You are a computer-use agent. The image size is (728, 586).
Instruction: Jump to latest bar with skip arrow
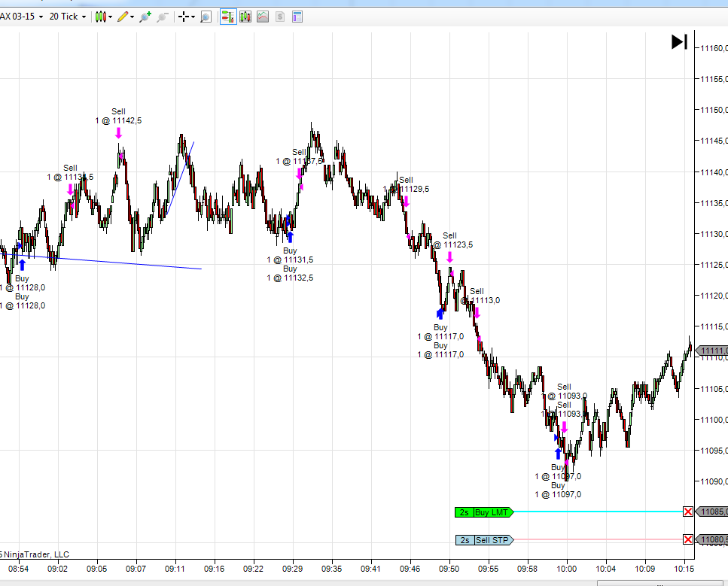click(679, 42)
